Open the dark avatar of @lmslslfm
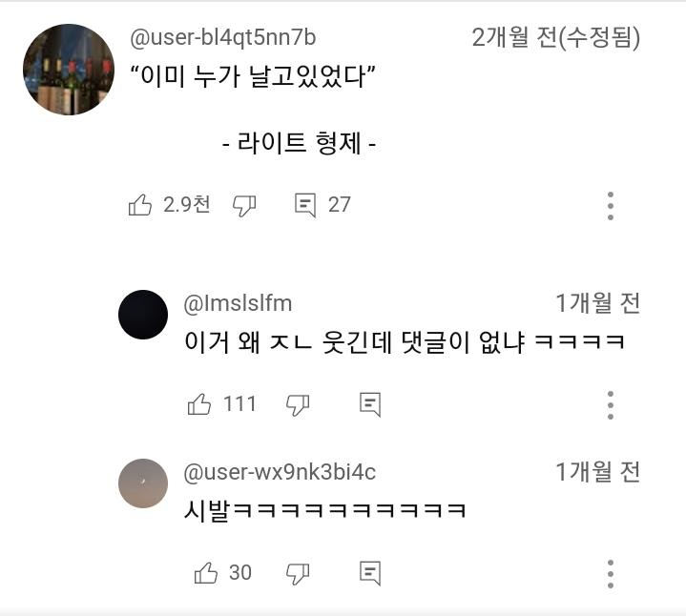Screen dimensions: 686x616 pos(143,315)
